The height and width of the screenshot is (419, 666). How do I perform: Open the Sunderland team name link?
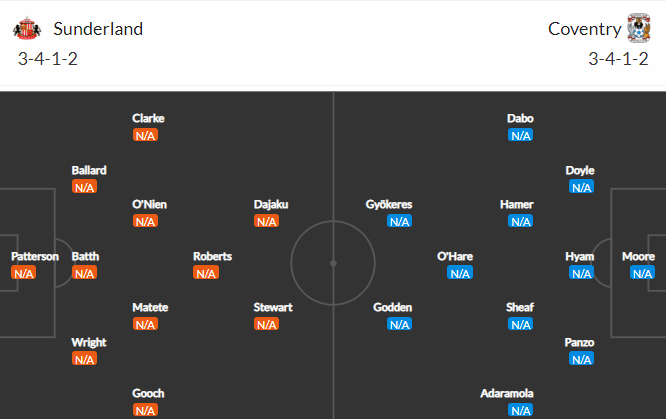98,29
